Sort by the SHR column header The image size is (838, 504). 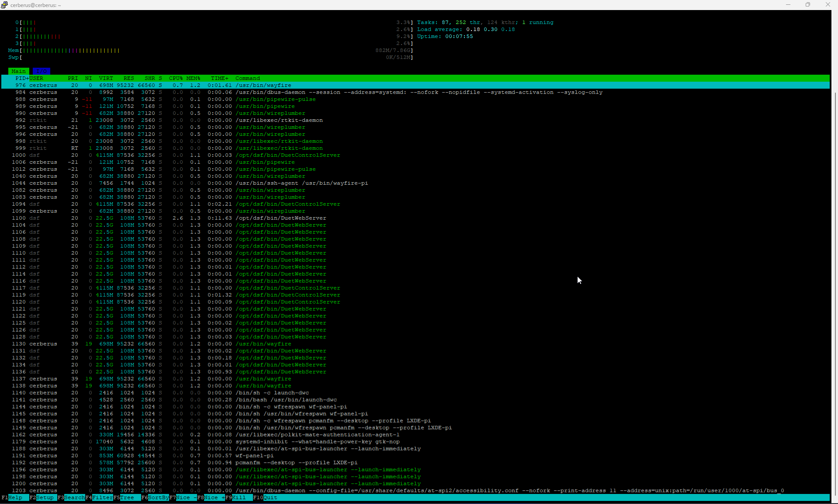pyautogui.click(x=150, y=78)
